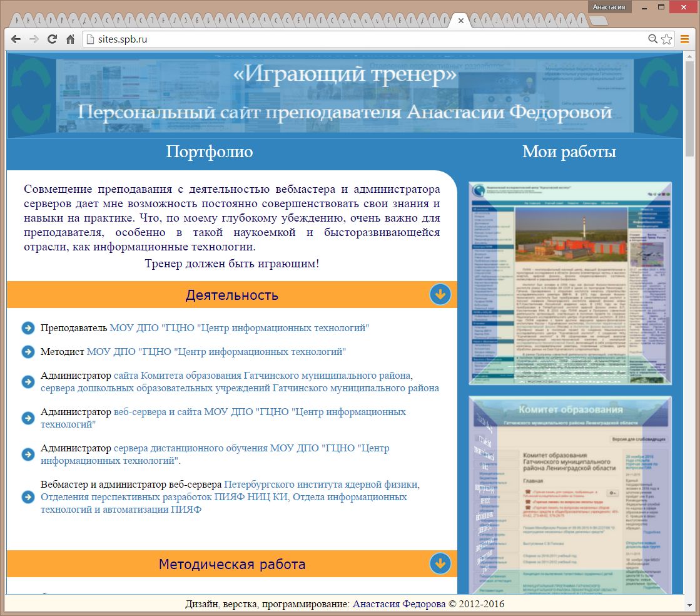
Task: Click arrow bullet beside Вебмастер row
Action: coord(28,496)
